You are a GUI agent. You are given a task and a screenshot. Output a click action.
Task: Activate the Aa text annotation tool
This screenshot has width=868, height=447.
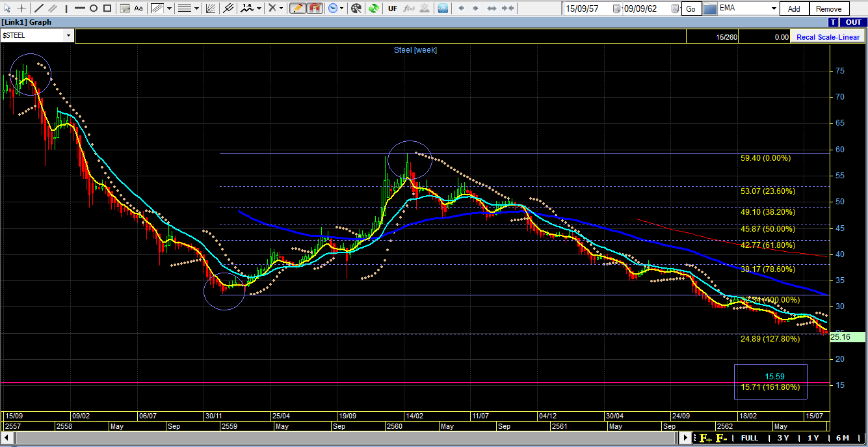coord(138,8)
